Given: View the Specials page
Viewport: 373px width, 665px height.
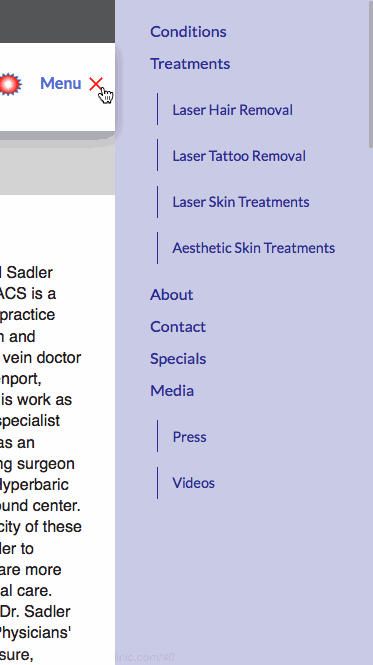Looking at the screenshot, I should (x=178, y=359).
